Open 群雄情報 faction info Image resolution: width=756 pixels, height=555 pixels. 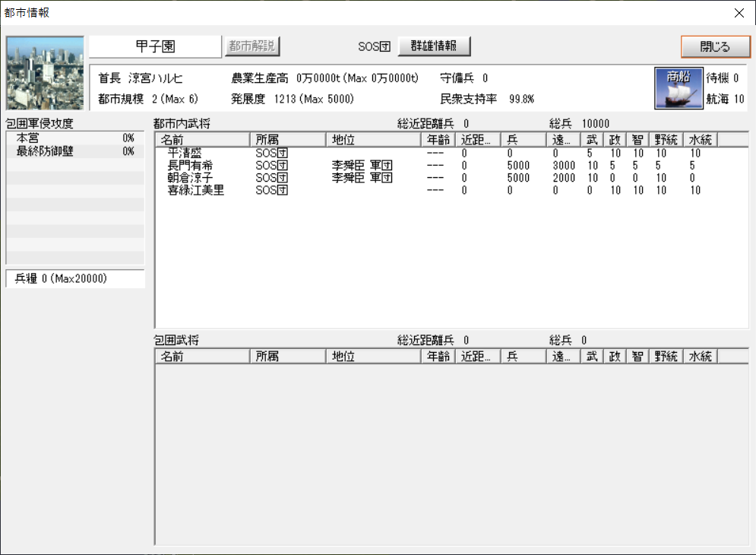pos(434,46)
